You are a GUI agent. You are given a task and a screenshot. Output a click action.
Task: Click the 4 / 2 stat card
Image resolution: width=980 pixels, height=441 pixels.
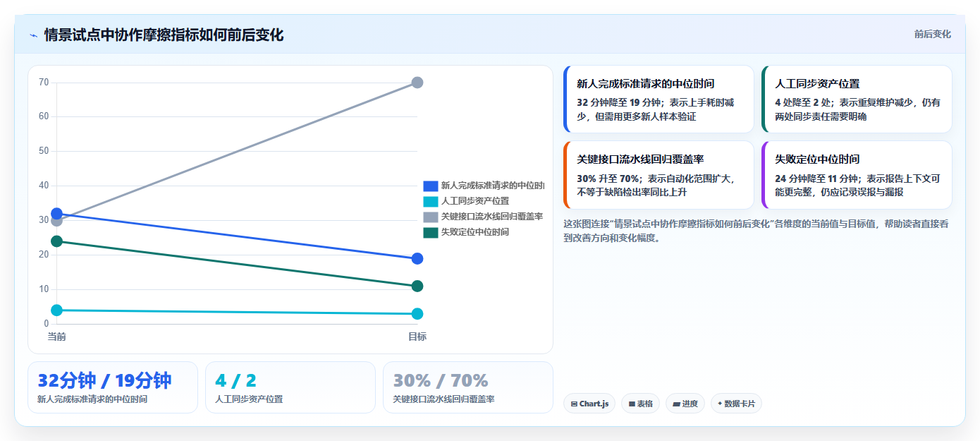pyautogui.click(x=290, y=387)
